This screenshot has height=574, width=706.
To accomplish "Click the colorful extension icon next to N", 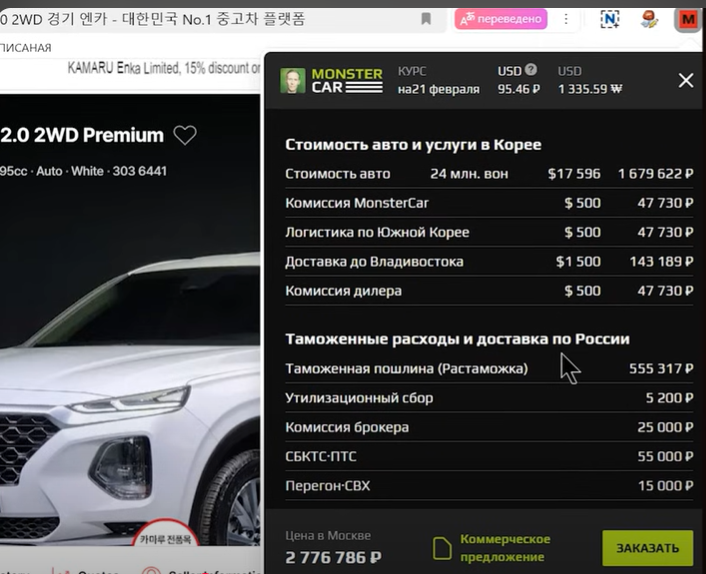I will (x=649, y=19).
